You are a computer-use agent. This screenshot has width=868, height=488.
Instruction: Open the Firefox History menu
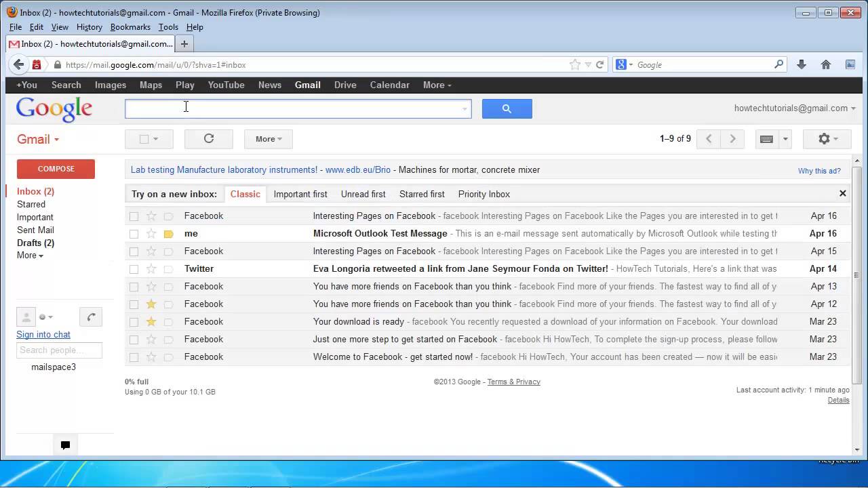click(89, 27)
